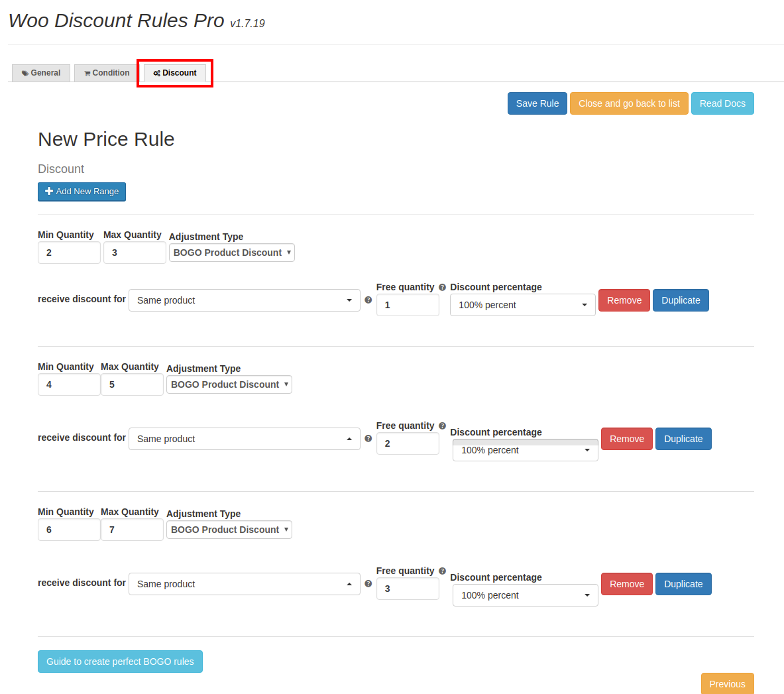Click the Save Rule button

point(537,103)
